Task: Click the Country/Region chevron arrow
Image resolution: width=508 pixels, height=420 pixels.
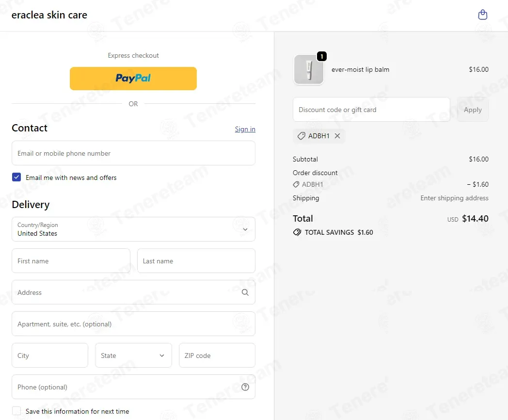Action: pyautogui.click(x=245, y=229)
